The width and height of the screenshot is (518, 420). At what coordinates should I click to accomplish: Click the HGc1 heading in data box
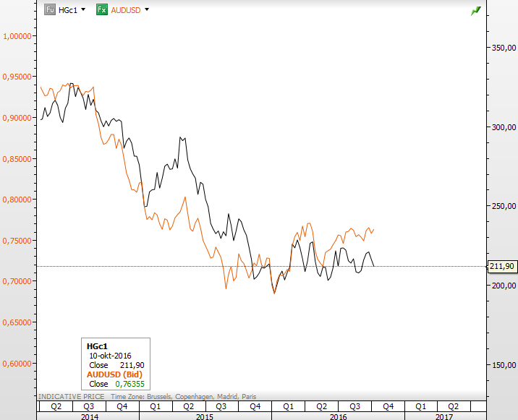click(97, 347)
